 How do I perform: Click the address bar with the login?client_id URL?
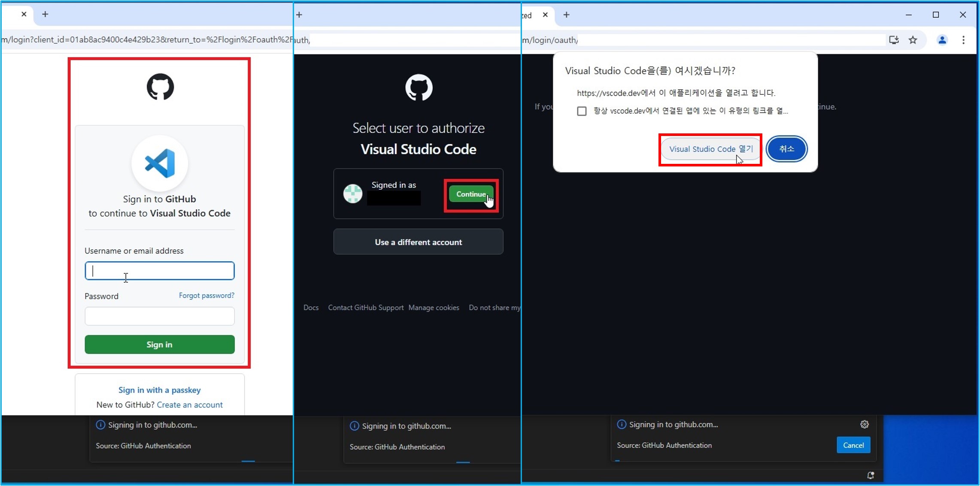pos(146,40)
